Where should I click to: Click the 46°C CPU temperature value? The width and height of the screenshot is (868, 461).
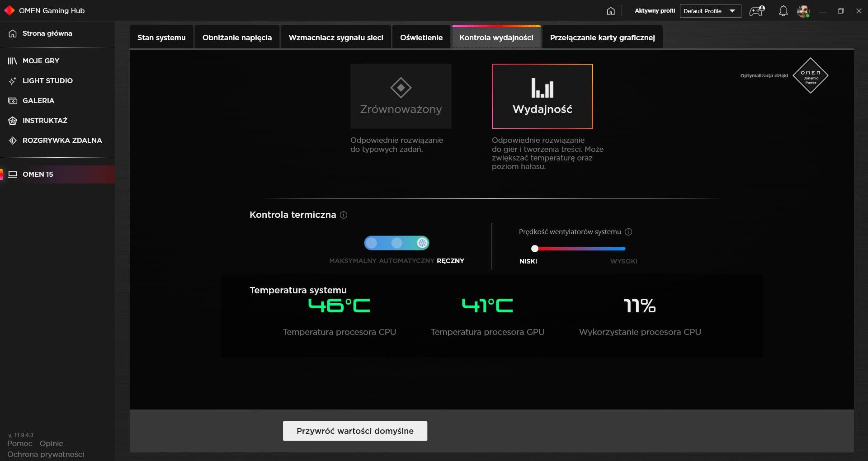coord(339,306)
